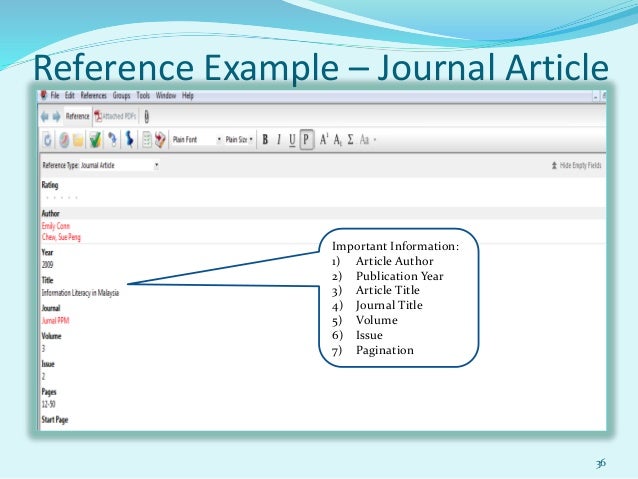Click the refresh arrow toolbar icon
The width and height of the screenshot is (638, 479).
48,140
